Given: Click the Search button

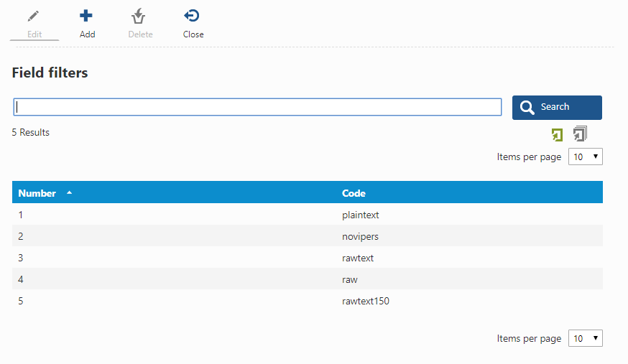Looking at the screenshot, I should coord(557,107).
